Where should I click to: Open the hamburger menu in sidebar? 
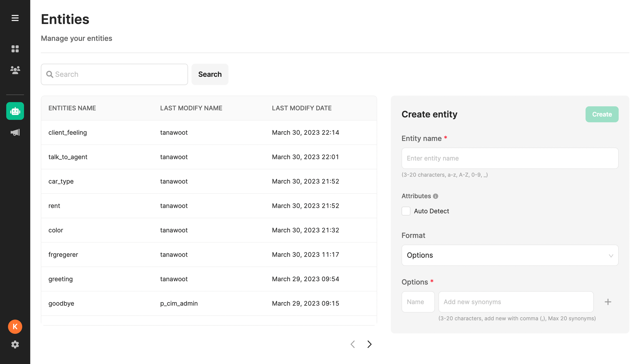pyautogui.click(x=15, y=18)
